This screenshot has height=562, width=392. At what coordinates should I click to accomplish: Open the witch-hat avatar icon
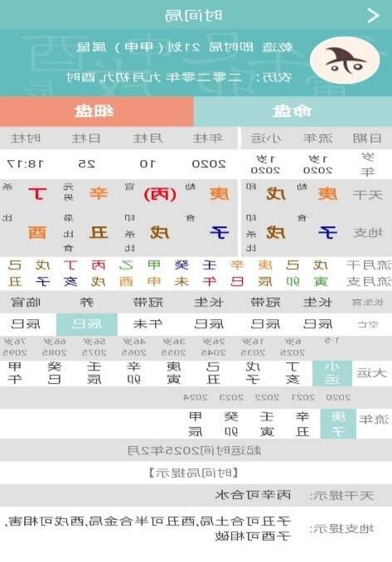[344, 61]
